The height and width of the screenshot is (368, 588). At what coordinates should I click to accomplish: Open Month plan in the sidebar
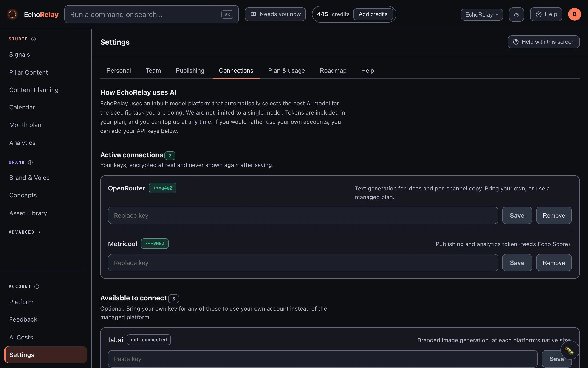[45, 125]
